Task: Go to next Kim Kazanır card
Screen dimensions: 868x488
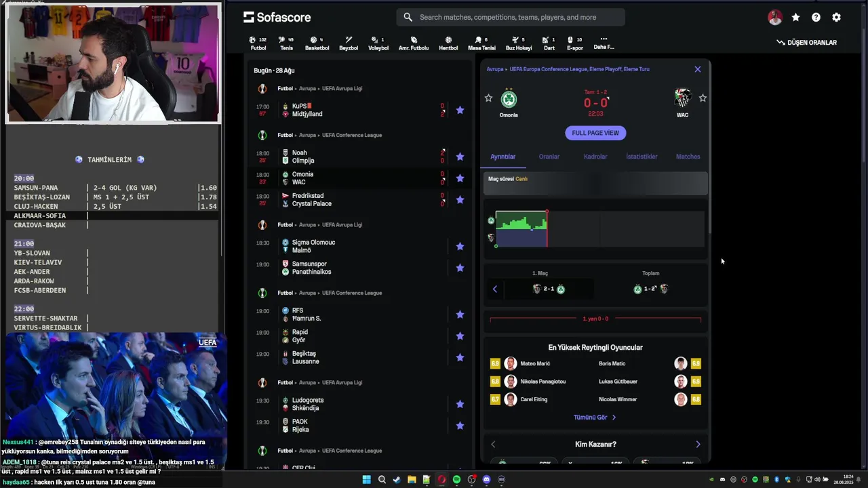Action: tap(698, 445)
